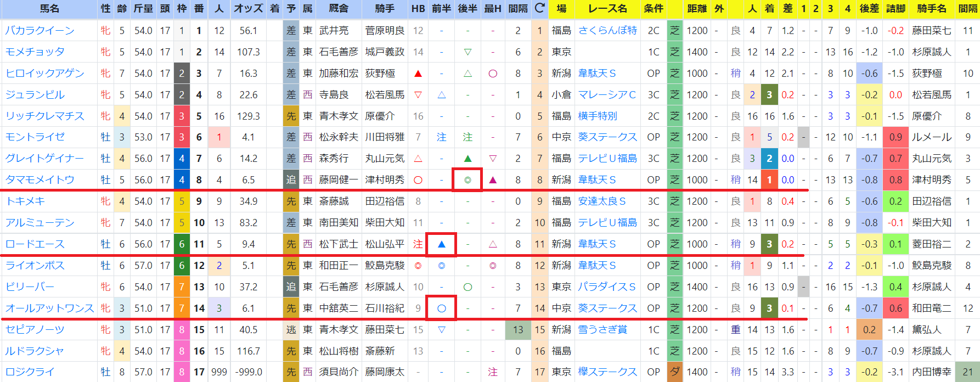
Task: Open race link さくらんぼ特
Action: (x=607, y=31)
